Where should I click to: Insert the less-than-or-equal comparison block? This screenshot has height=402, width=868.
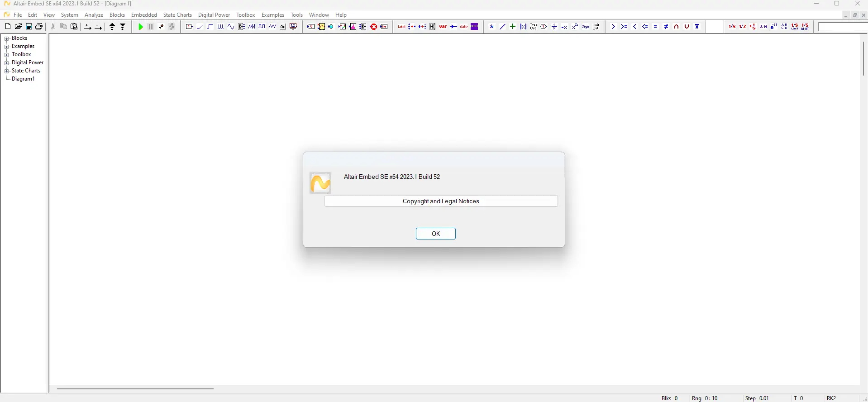645,27
